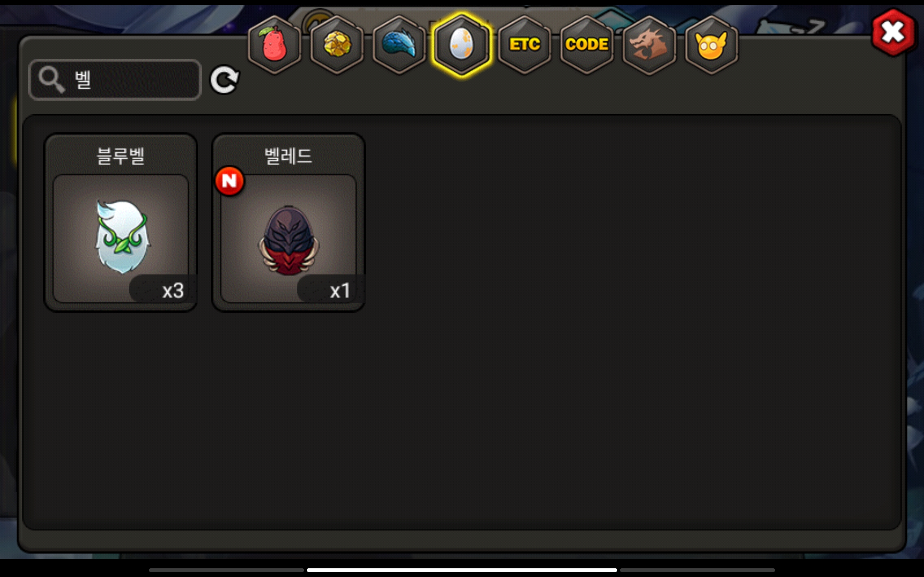Tap the red N new badge
Viewport: 924px width, 577px height.
click(x=230, y=181)
